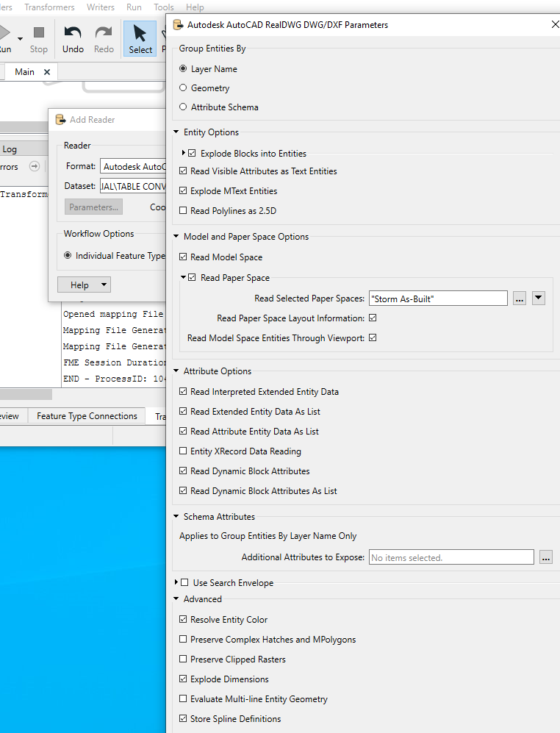The width and height of the screenshot is (560, 733).
Task: Click Format field in Add Reader dialog
Action: pyautogui.click(x=133, y=166)
